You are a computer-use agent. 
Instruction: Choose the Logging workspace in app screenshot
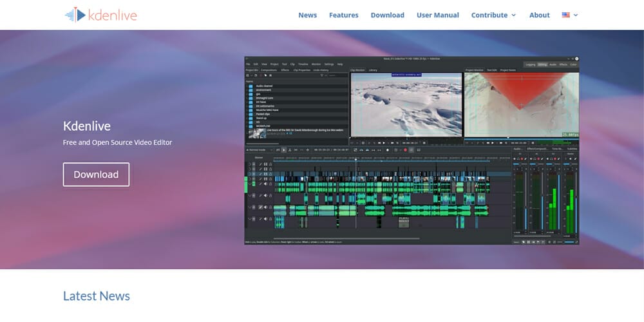coord(530,64)
